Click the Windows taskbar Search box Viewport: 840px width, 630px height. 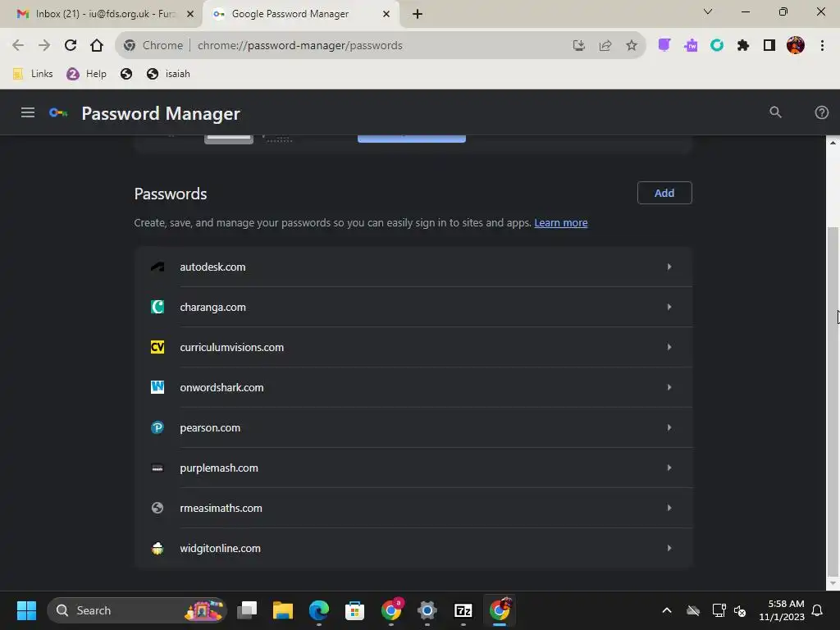[137, 610]
